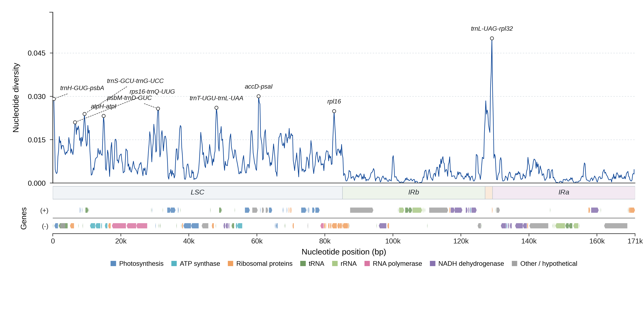Select the 'rpl16' annotation label
644x313 pixels.
[x=334, y=102]
